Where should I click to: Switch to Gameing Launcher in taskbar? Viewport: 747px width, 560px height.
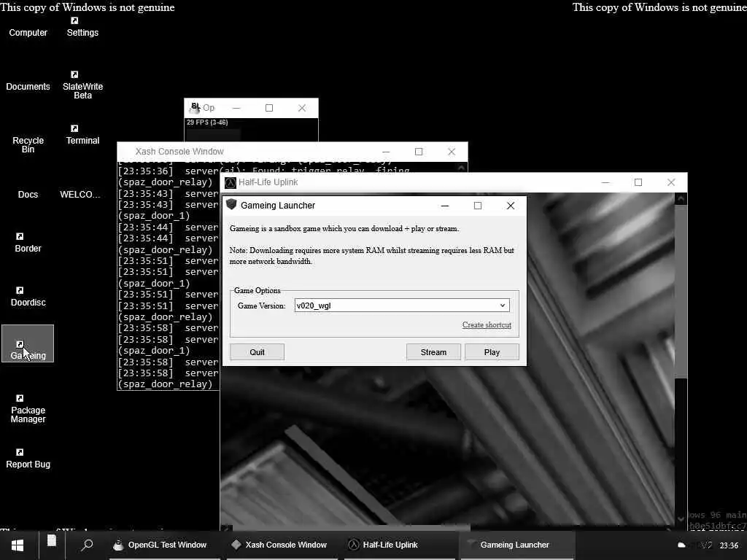click(x=517, y=545)
